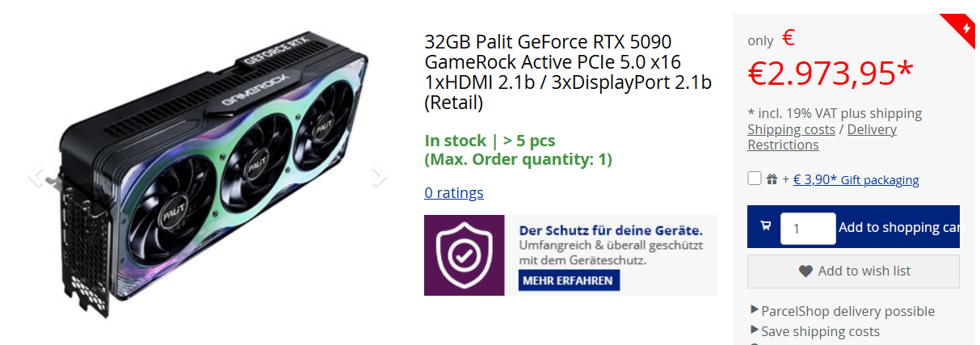Open the €3,90 Gift packaging link

(856, 179)
